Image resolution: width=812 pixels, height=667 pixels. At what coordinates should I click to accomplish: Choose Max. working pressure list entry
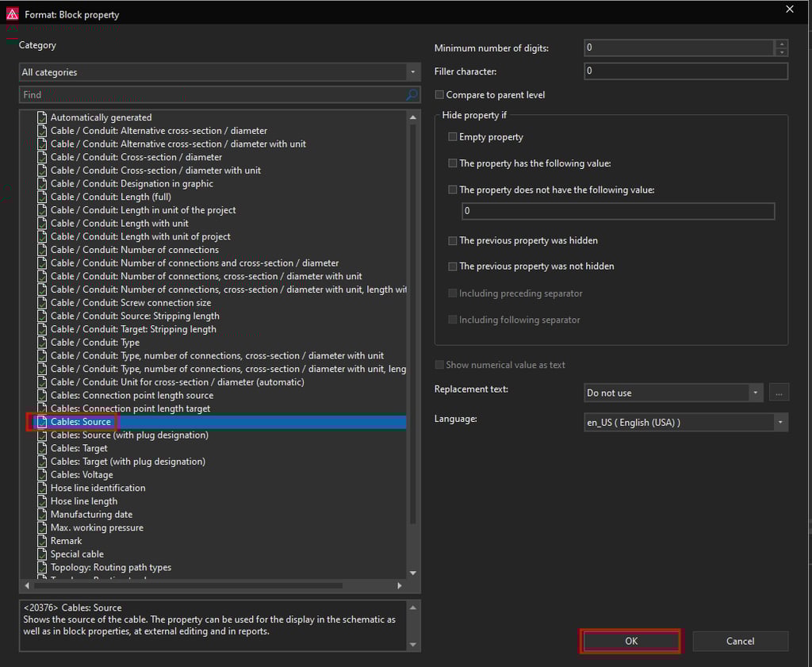click(97, 528)
